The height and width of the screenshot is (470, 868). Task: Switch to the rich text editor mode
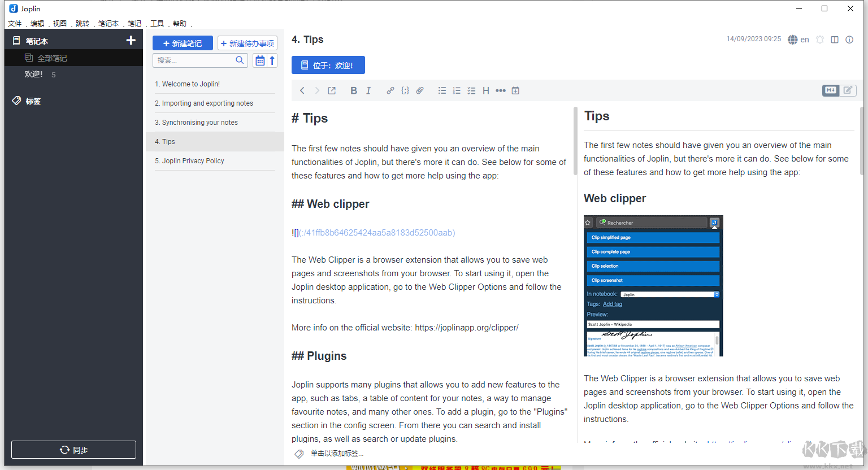coord(848,90)
